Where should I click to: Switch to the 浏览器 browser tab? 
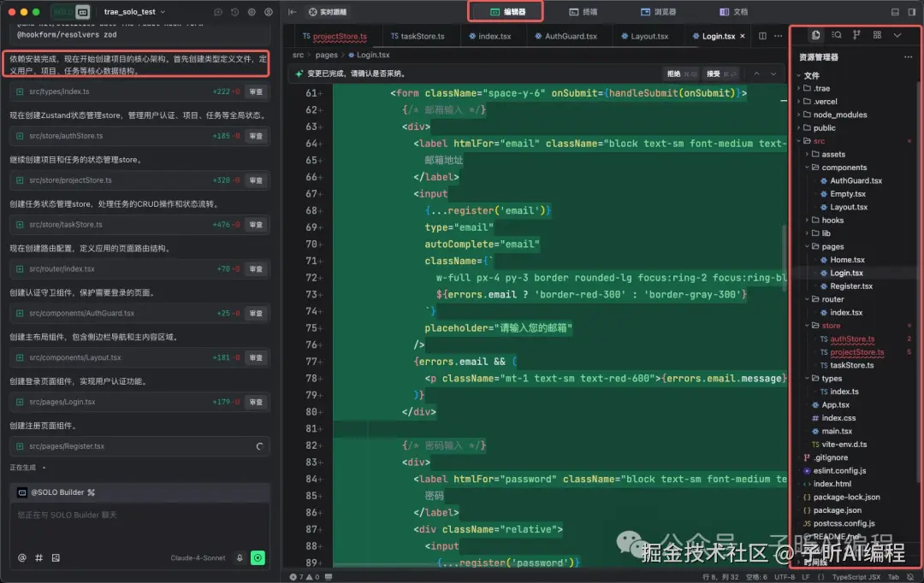[658, 12]
